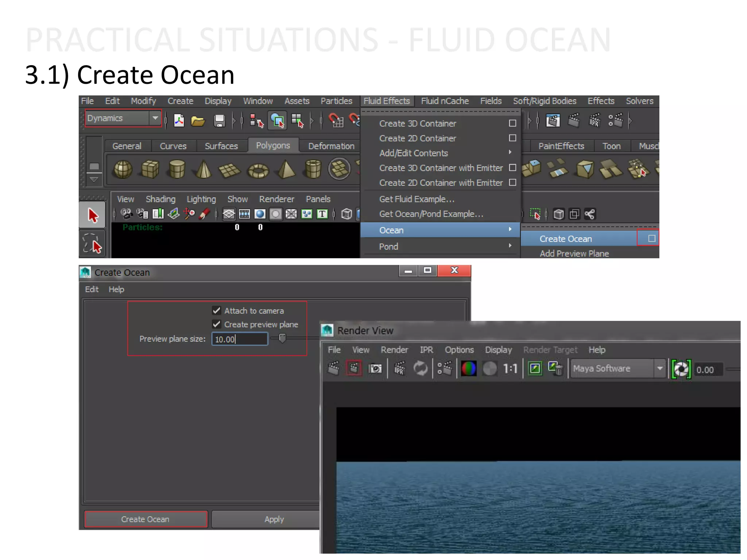Toggle the Attach to camera checkbox

tap(217, 310)
